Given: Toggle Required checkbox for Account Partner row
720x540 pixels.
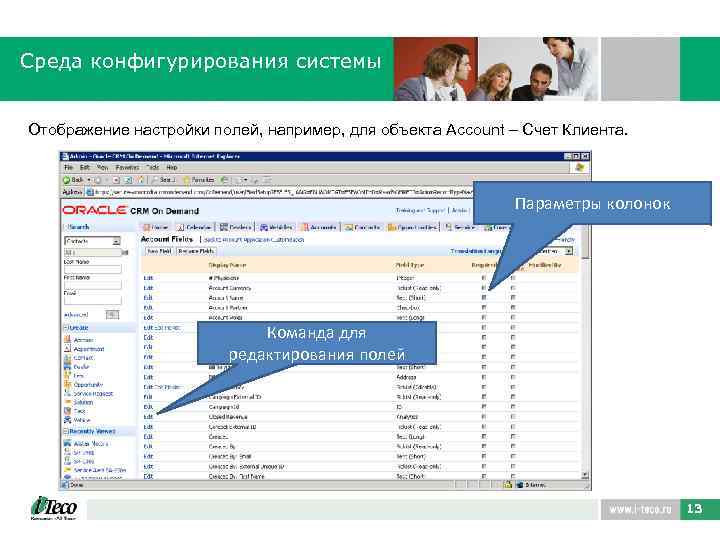Looking at the screenshot, I should pos(484,308).
